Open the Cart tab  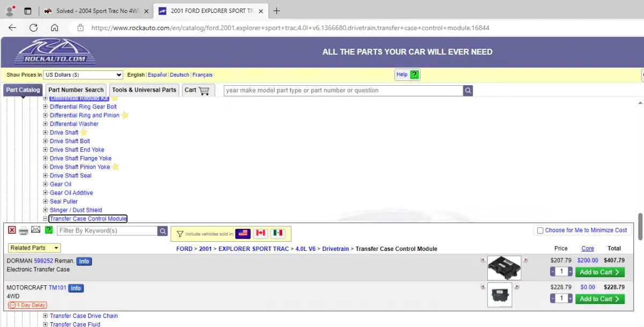pyautogui.click(x=198, y=90)
